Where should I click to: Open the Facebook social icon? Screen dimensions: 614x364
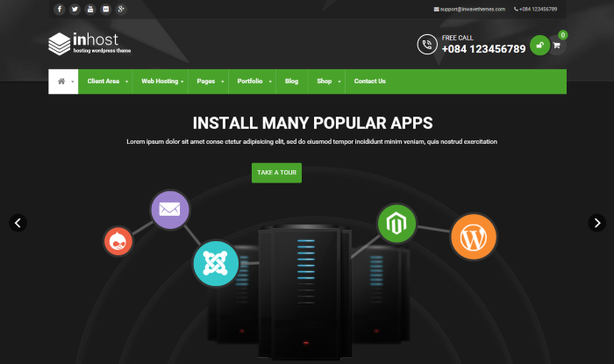(59, 9)
